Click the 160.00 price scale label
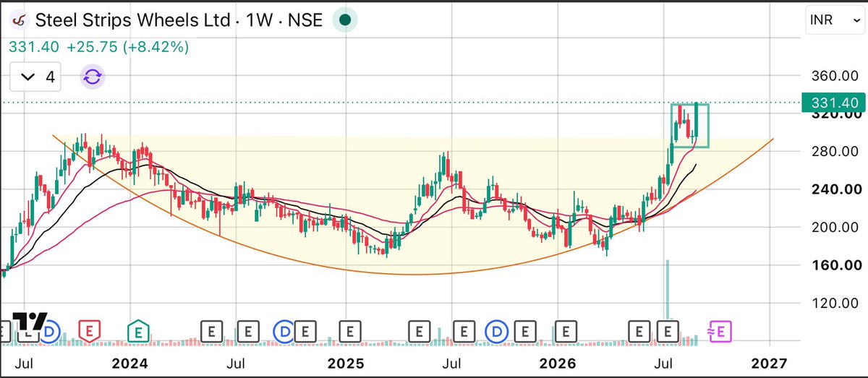868x378 pixels. 836,265
